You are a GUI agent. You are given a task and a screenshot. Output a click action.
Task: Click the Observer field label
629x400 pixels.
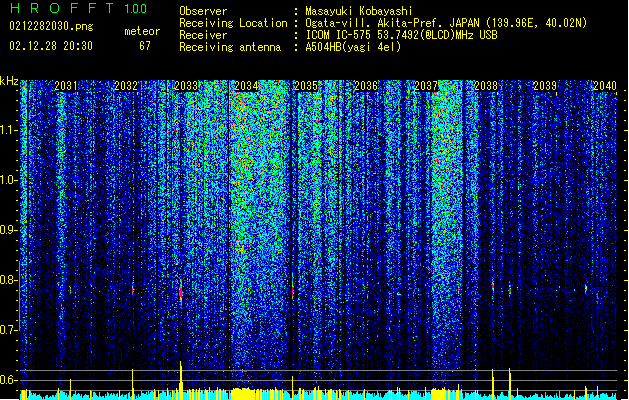[x=203, y=11]
